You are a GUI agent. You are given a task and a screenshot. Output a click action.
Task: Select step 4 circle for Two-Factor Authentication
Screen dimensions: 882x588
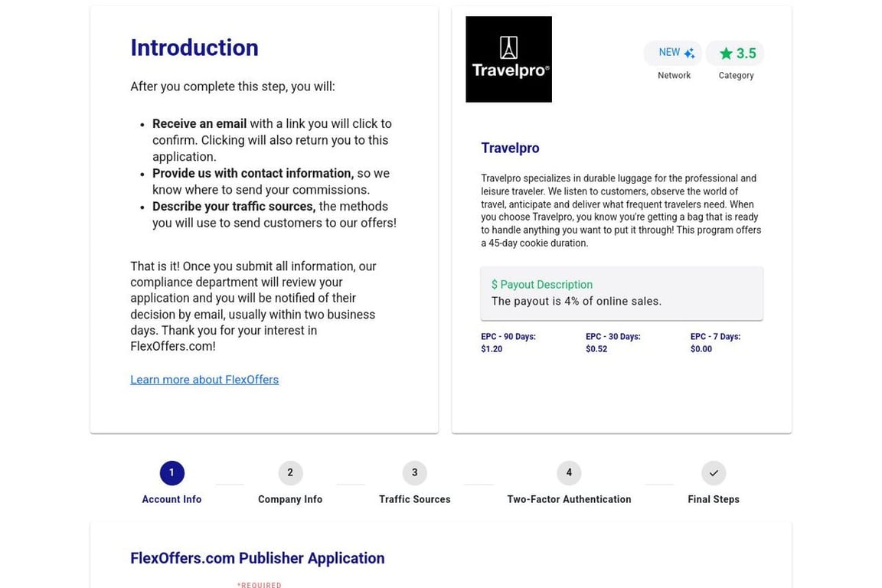[x=569, y=472]
